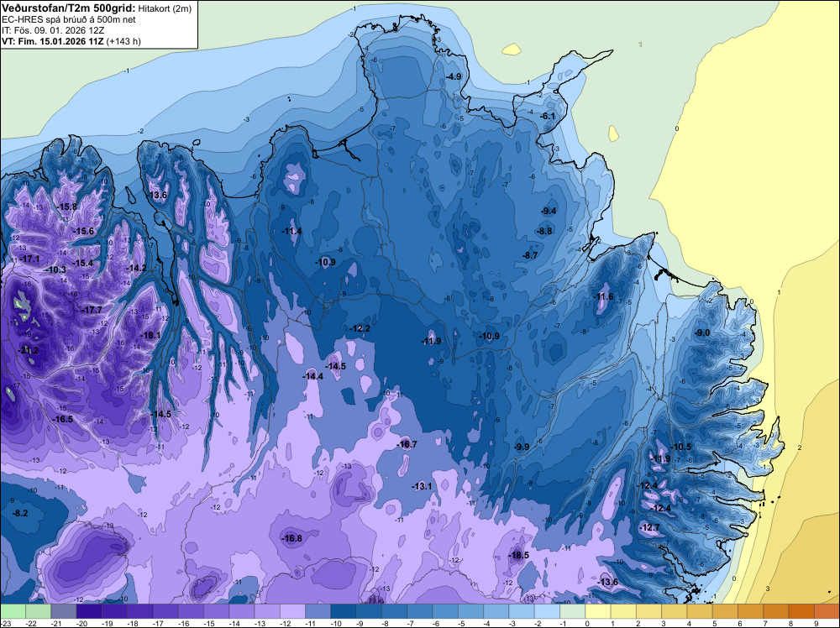Click the -12 pale lilac legend swatch
Image resolution: width=840 pixels, height=628 pixels.
292,611
